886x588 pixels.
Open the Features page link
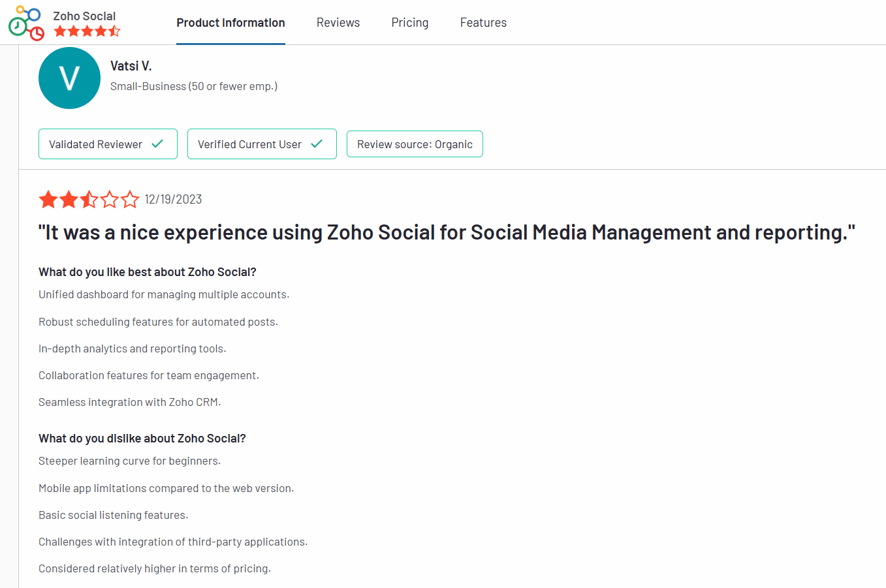click(483, 22)
